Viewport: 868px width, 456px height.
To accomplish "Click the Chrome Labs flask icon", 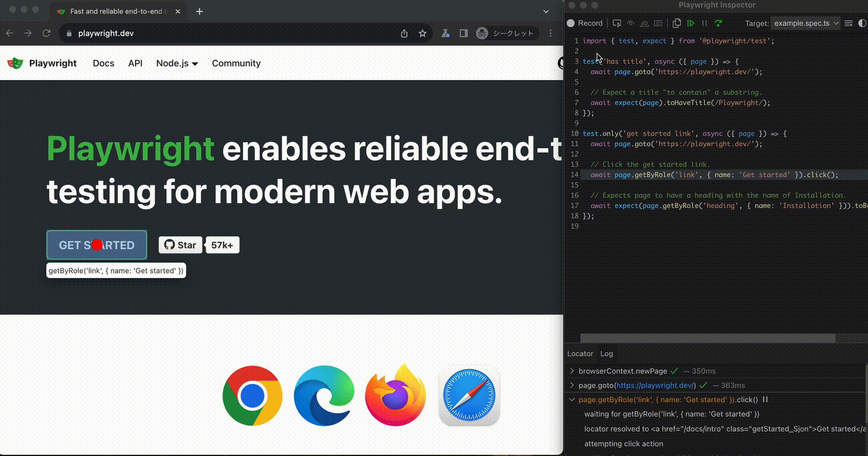I will coord(445,33).
